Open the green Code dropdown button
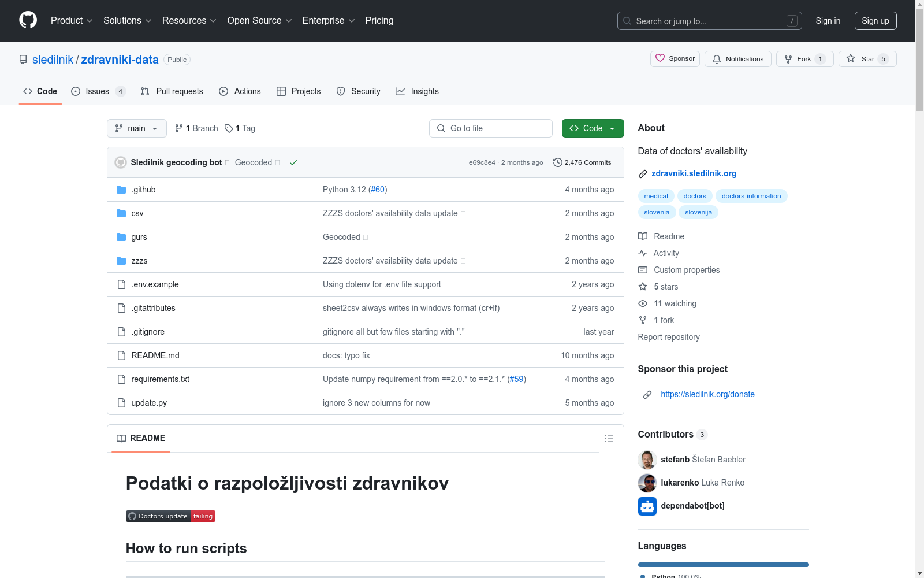This screenshot has height=578, width=924. (x=593, y=128)
